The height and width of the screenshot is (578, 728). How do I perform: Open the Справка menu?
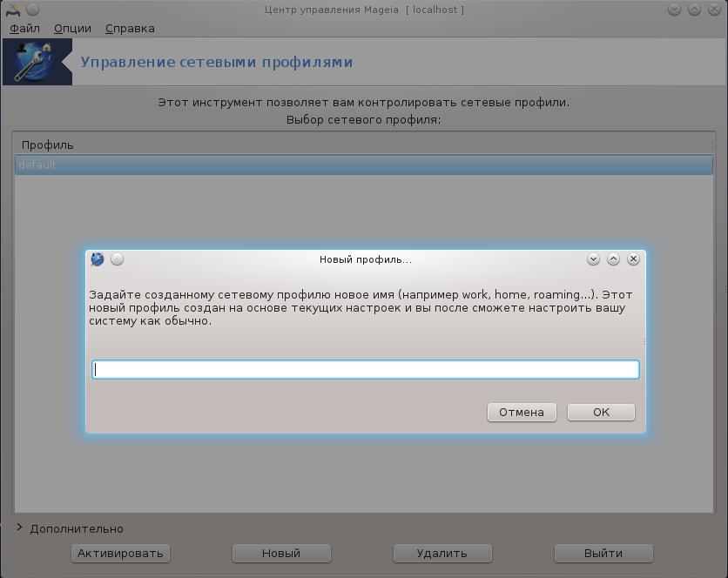click(130, 29)
